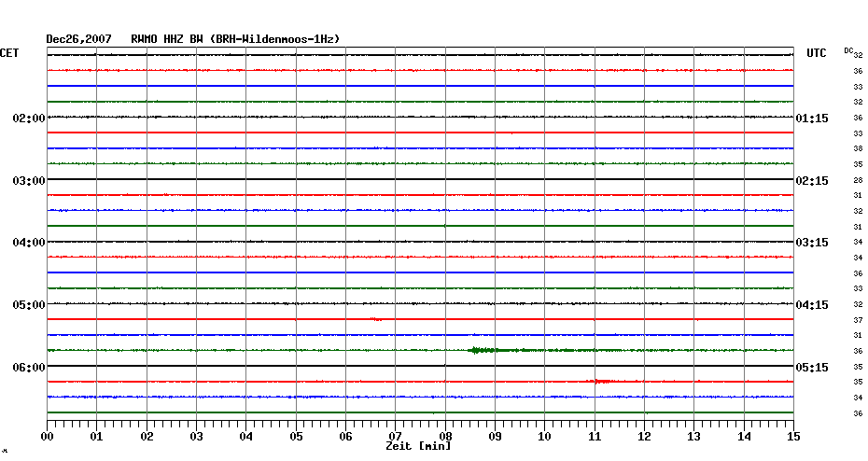Click minute tick label 03
Viewport: 868px width, 461px height.
(x=197, y=437)
